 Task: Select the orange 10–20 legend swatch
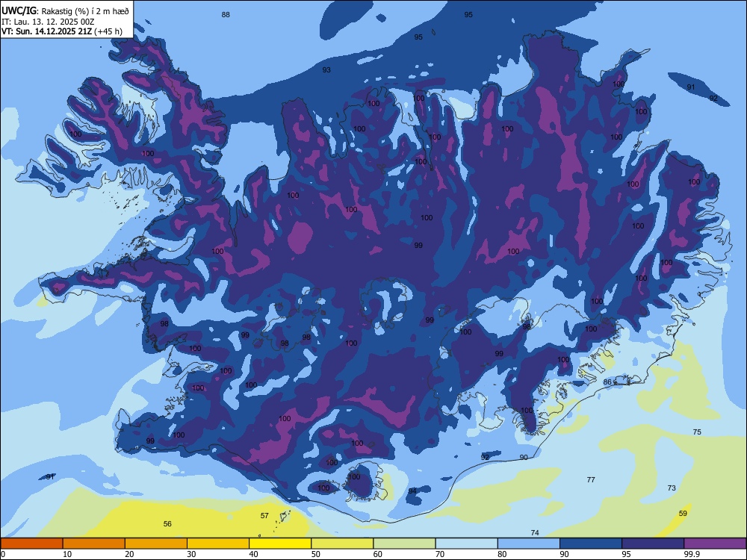(x=94, y=544)
